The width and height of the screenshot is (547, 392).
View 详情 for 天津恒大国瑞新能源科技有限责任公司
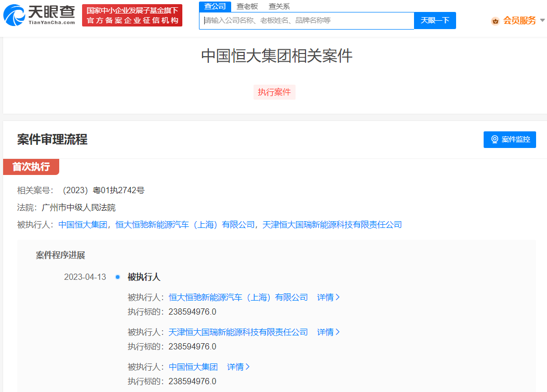point(328,332)
